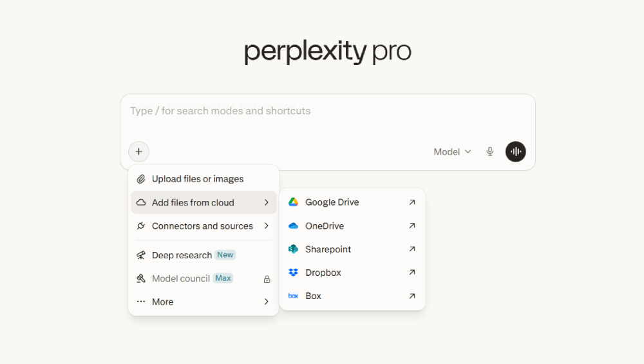Click the Box external link arrow
The height and width of the screenshot is (364, 644).
pos(412,296)
